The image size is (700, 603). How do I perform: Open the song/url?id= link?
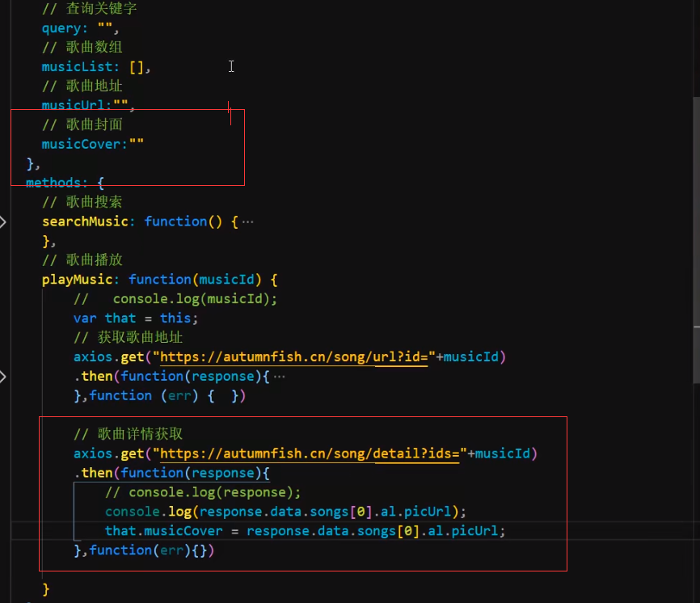click(x=294, y=357)
